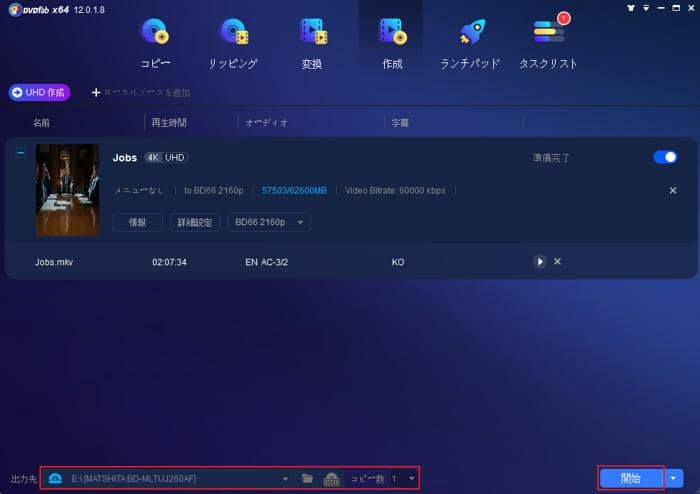Click the to BD66 2160p summary text
700x494 pixels.
click(213, 191)
